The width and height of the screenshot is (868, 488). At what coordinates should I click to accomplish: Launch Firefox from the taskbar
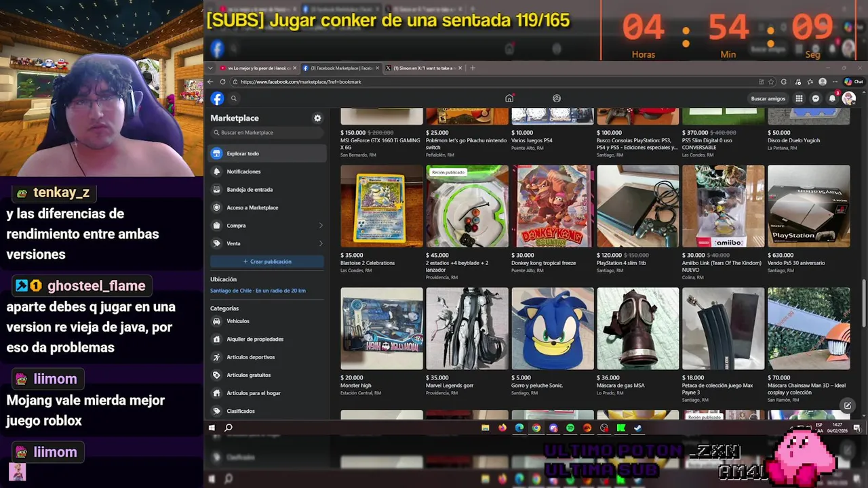click(x=502, y=428)
